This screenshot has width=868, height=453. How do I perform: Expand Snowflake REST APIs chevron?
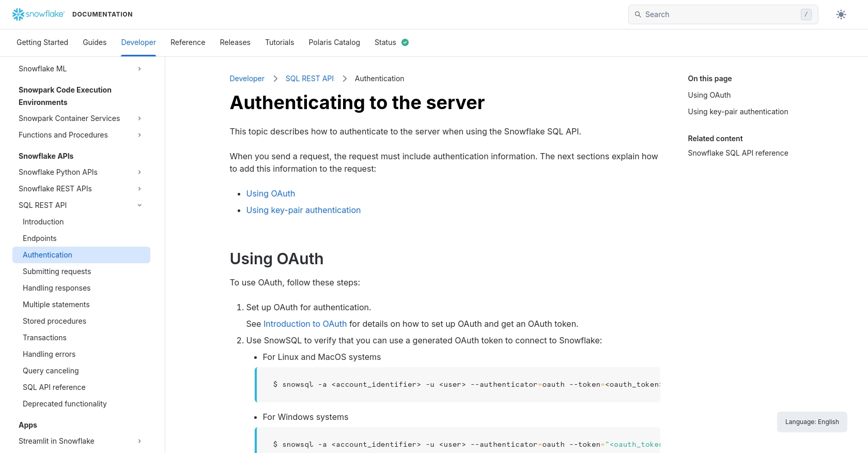click(x=139, y=189)
